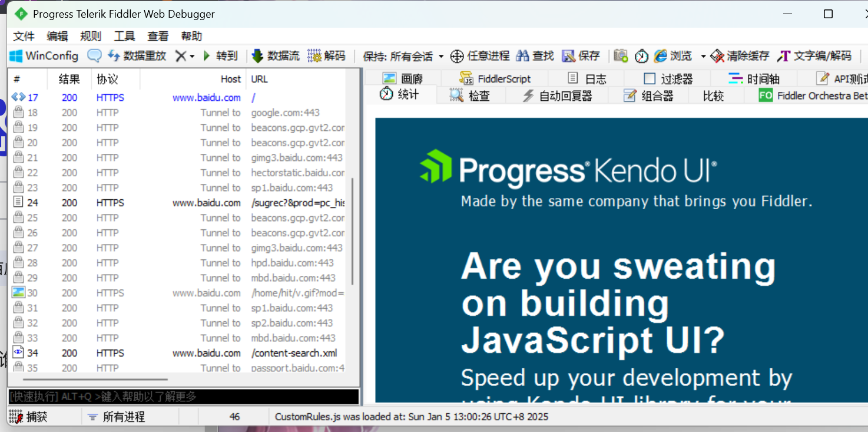The width and height of the screenshot is (868, 432).
Task: Open the 文字编/解码 text wizard
Action: [814, 56]
